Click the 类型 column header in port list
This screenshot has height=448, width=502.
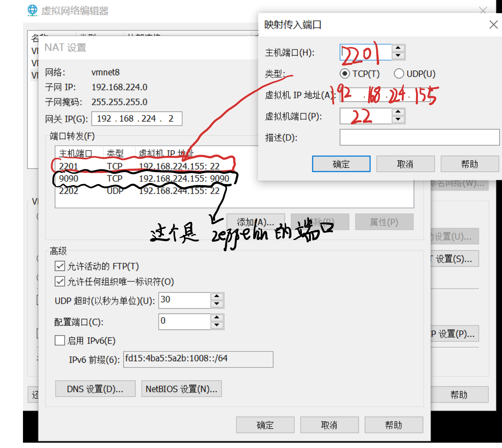(119, 153)
